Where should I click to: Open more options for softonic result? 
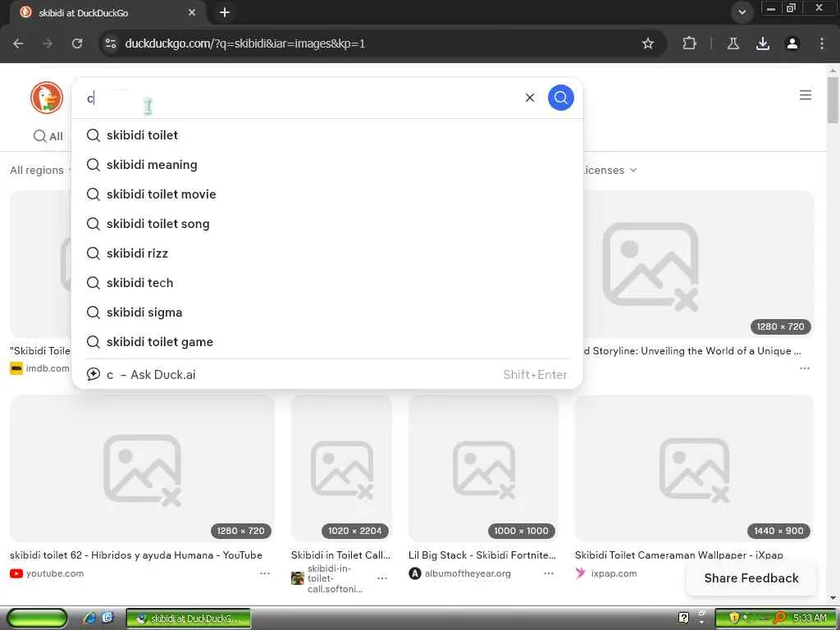382,578
